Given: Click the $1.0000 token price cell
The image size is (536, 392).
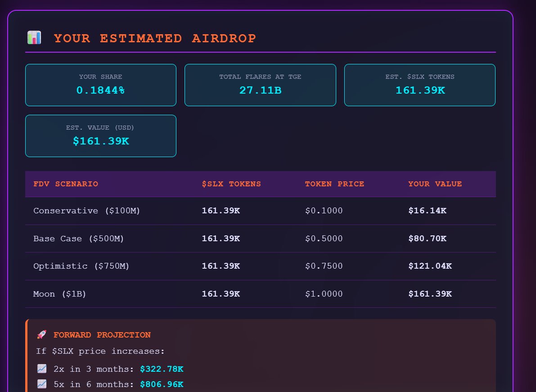Looking at the screenshot, I should coord(324,294).
